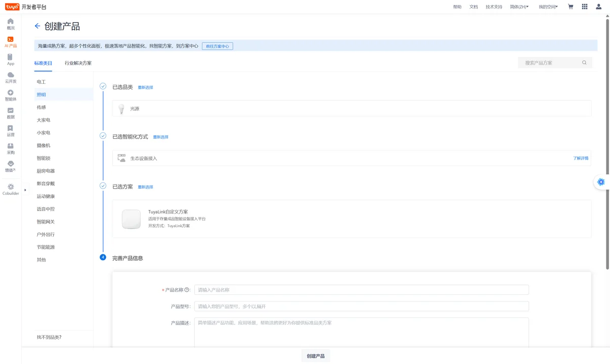Launch Cobuilder from the sidebar

pos(11,190)
